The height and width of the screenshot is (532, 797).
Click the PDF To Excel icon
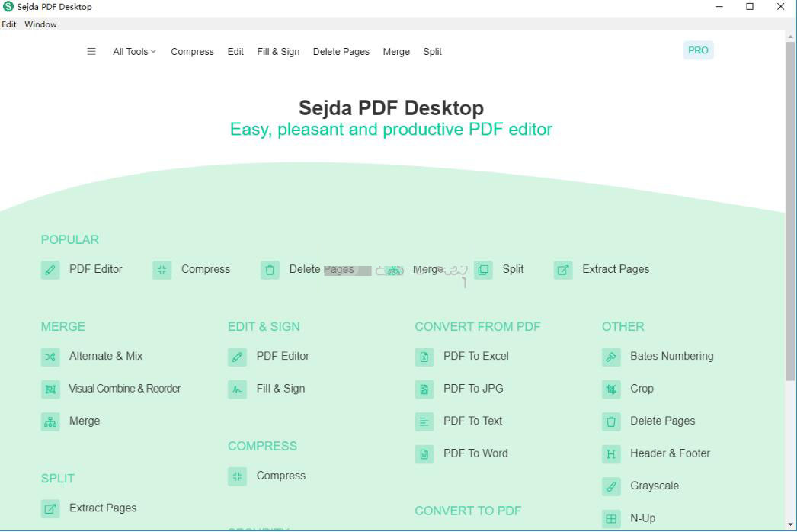tap(424, 357)
